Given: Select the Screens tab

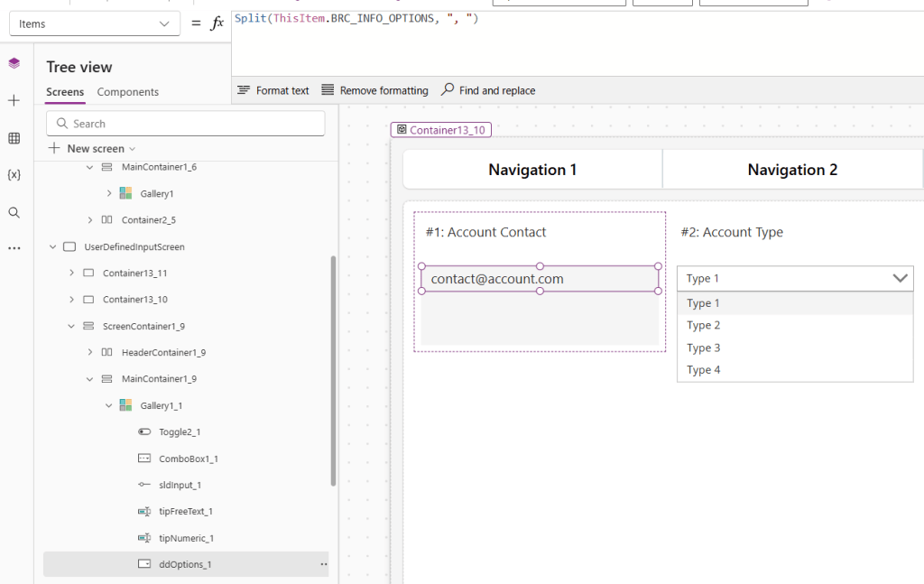Looking at the screenshot, I should point(65,92).
